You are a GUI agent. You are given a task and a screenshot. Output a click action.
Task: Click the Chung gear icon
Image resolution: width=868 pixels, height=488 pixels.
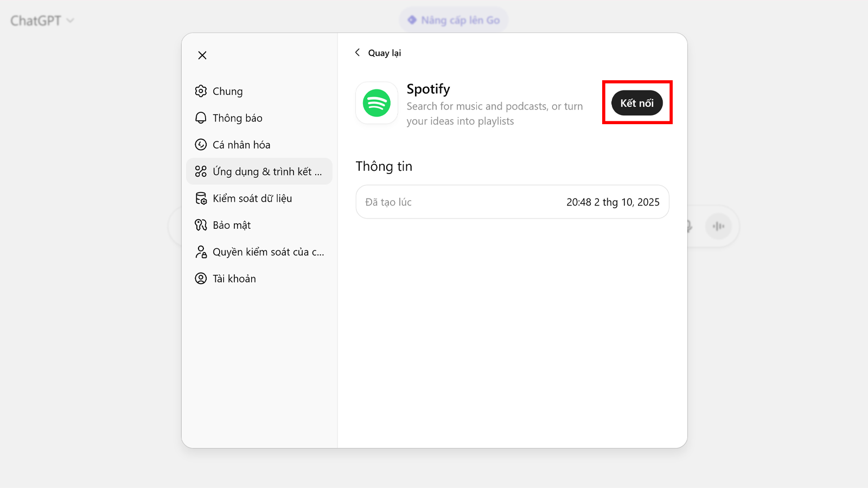click(201, 91)
